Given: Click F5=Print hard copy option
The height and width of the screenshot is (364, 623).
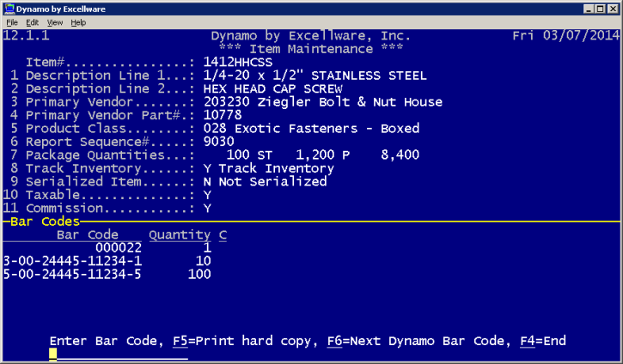Looking at the screenshot, I should pyautogui.click(x=245, y=341).
